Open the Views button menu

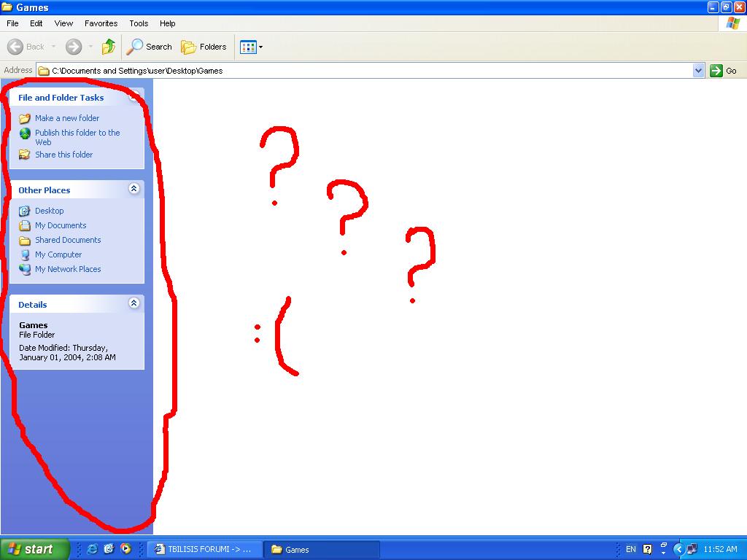tap(251, 47)
